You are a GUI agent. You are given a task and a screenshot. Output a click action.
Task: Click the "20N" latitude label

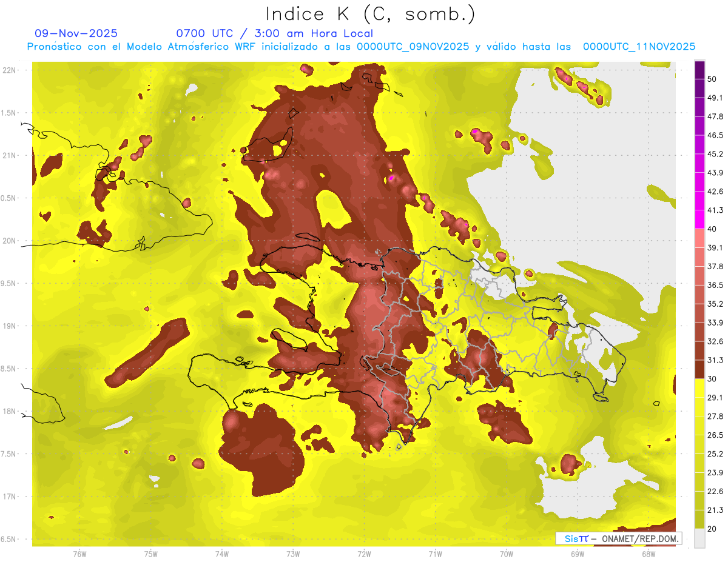9,241
